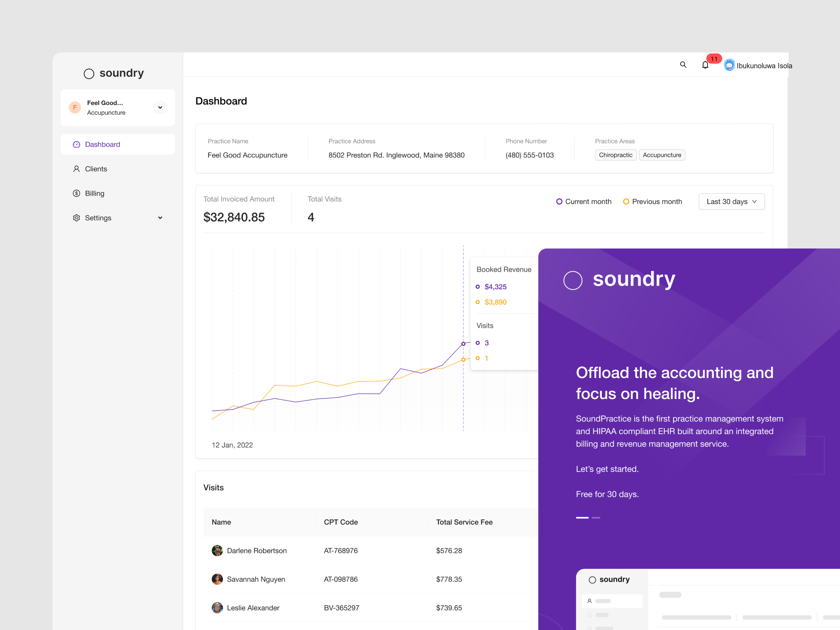Toggle the Previous month legend
Screen dimensions: 840x630
coord(652,202)
